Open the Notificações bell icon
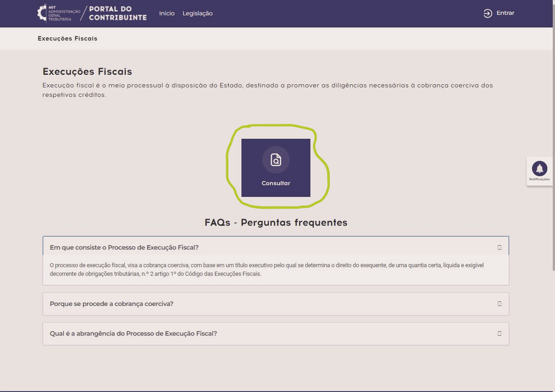This screenshot has height=392, width=555. tap(539, 169)
